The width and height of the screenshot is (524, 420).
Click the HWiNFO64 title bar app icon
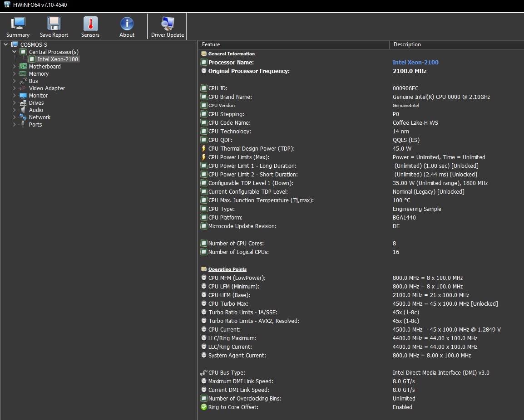7,5
